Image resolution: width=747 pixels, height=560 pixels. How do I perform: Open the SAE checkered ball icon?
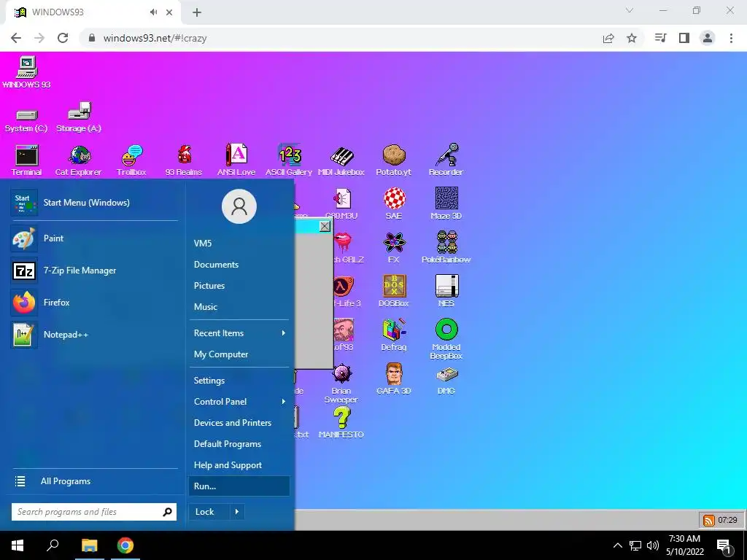point(394,204)
